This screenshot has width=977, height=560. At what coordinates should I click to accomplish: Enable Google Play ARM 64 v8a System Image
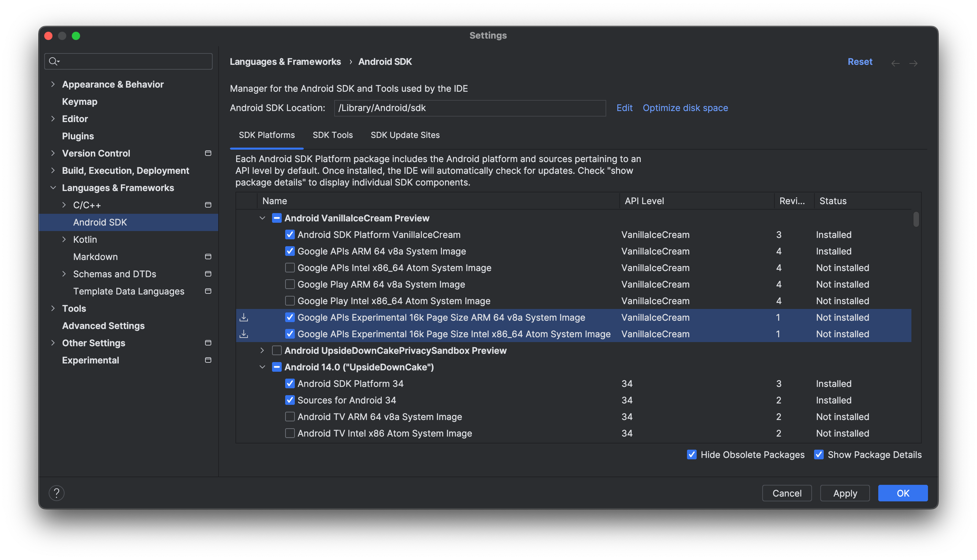[x=289, y=284]
